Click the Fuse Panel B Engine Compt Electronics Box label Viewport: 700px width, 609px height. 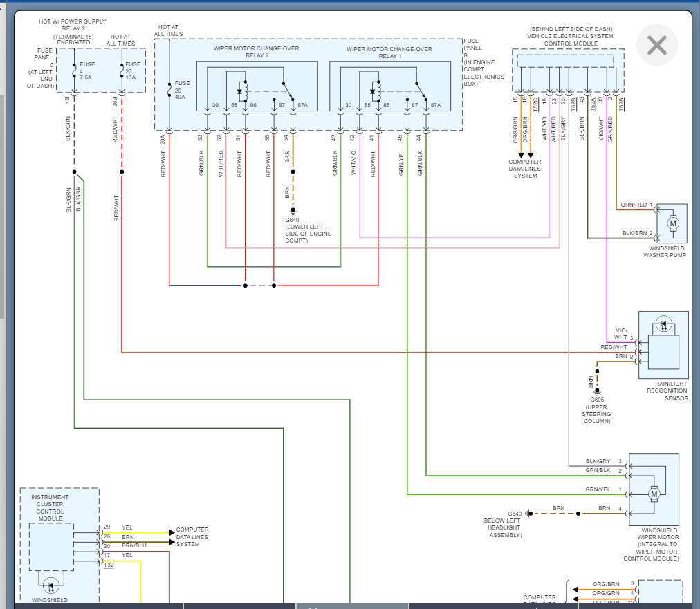click(x=484, y=62)
